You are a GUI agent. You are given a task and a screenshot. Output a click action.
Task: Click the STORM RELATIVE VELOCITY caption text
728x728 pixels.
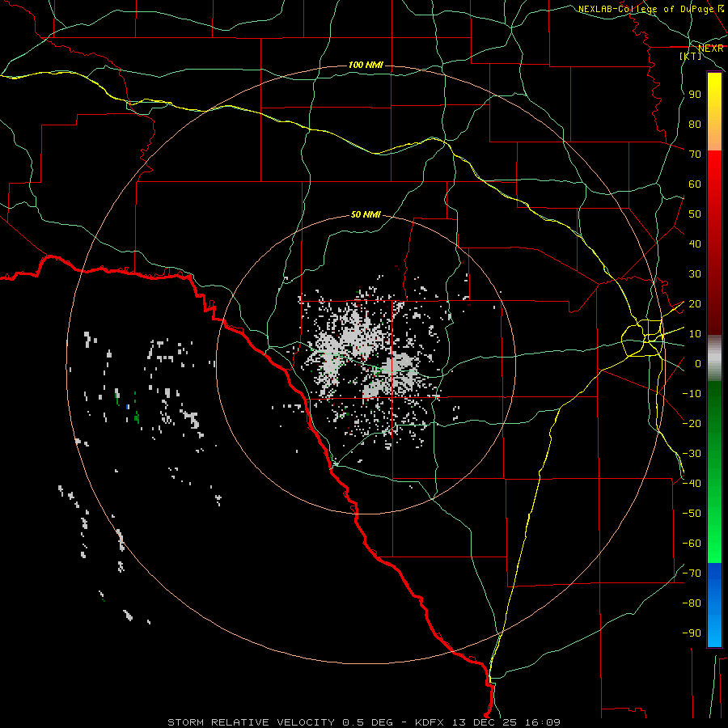[252, 722]
